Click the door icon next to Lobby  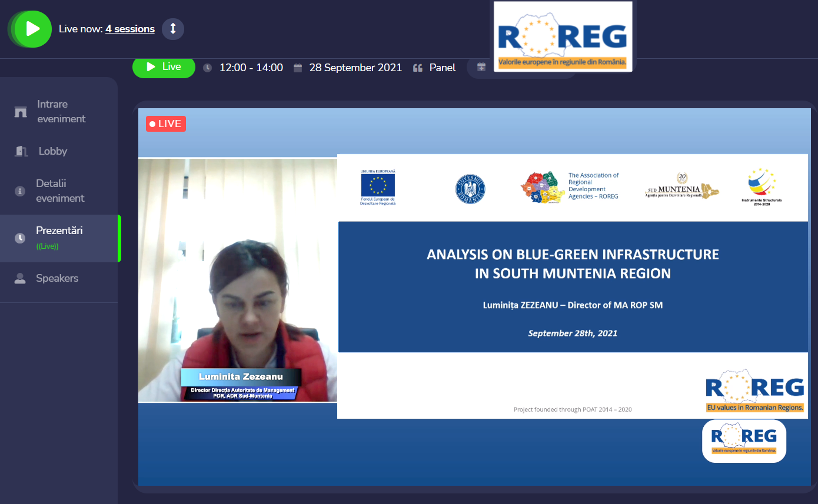pos(21,151)
